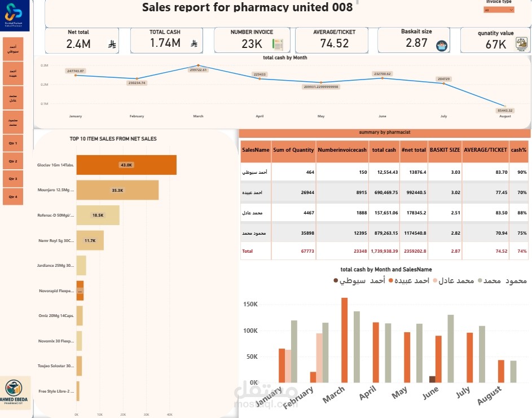Select the light pink February bar in column chart
Image resolution: width=532 pixels, height=418 pixels.
click(319, 358)
